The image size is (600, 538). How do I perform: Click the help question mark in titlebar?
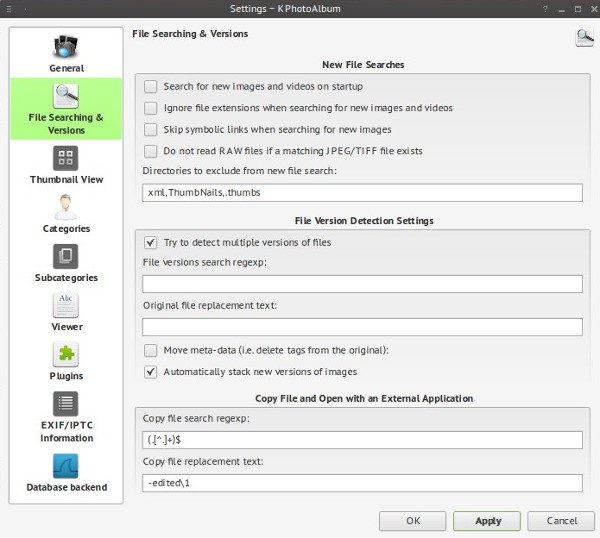click(545, 9)
